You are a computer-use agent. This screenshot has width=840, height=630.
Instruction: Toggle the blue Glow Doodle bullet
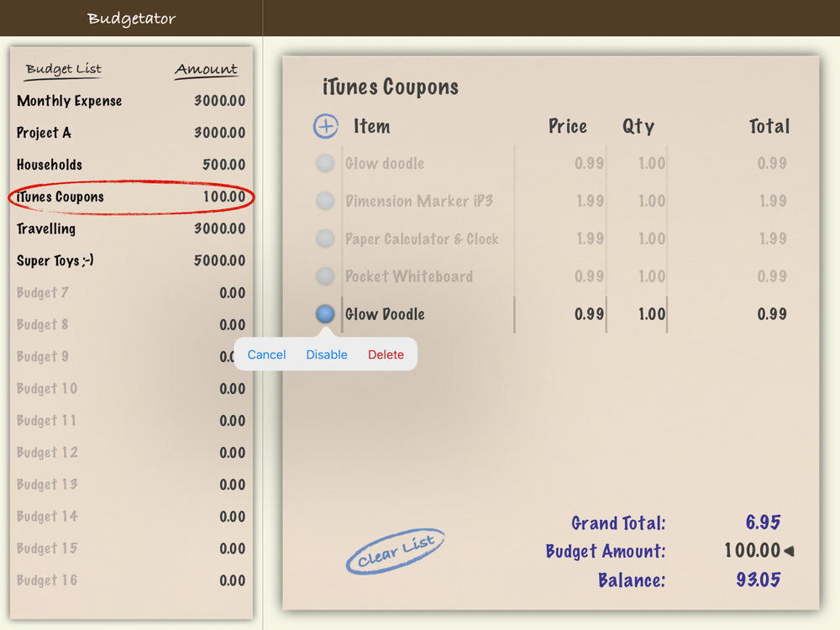click(325, 314)
